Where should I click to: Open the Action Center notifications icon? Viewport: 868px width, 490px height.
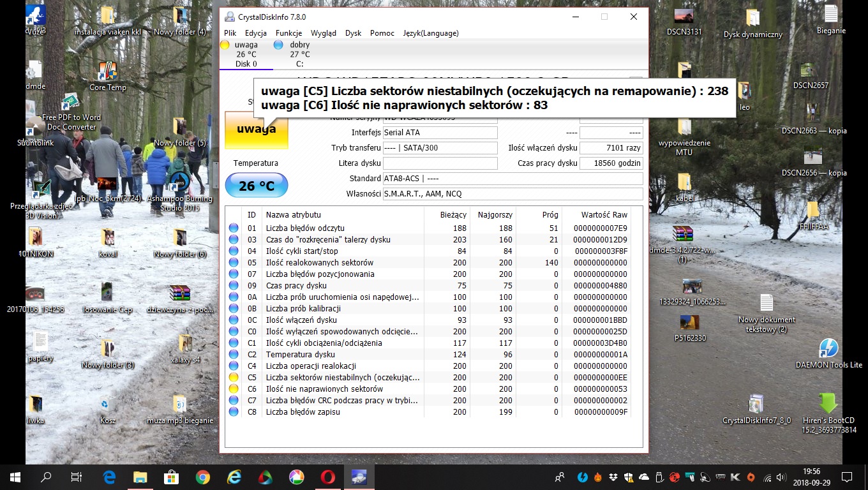(x=847, y=477)
